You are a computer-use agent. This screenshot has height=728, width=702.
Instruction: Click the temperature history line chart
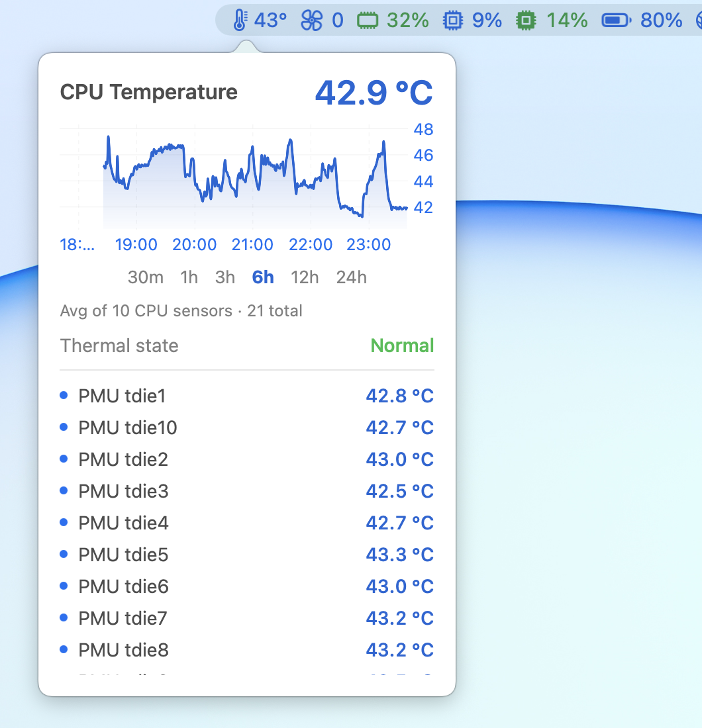(x=233, y=177)
